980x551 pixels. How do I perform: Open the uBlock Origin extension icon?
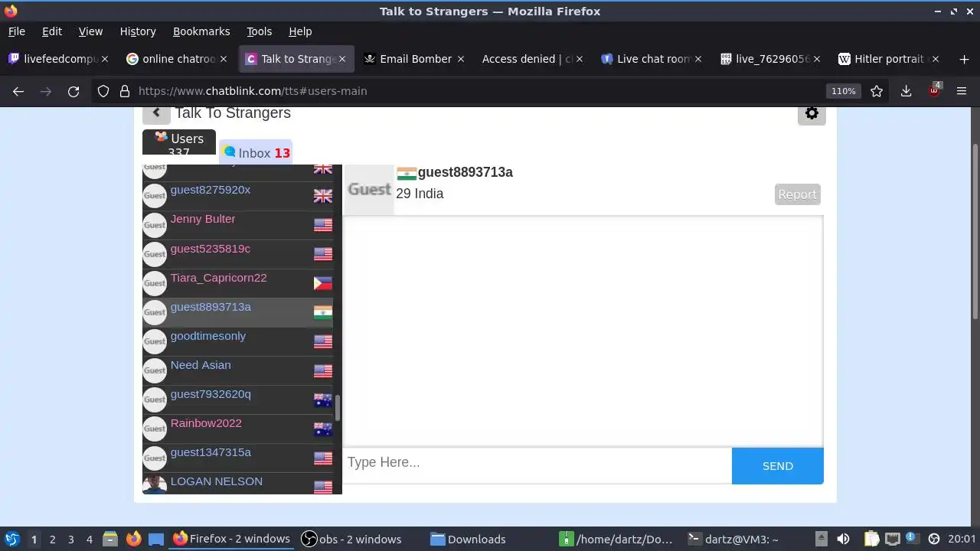[x=934, y=90]
